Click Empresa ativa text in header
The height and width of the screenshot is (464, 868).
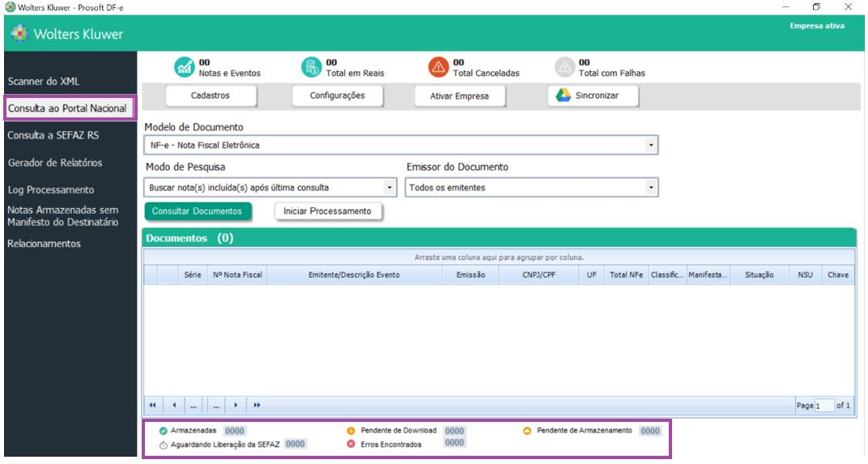817,26
